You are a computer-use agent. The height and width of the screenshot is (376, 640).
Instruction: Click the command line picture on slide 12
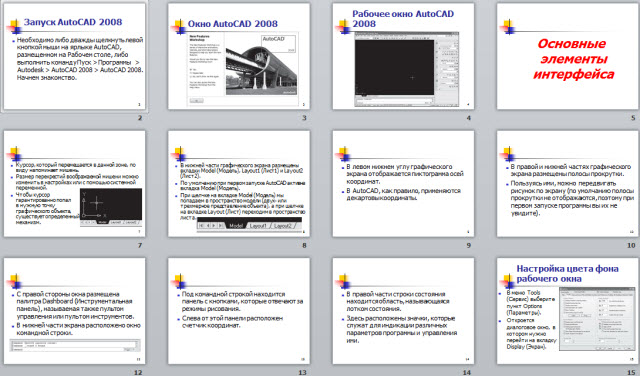tap(75, 345)
